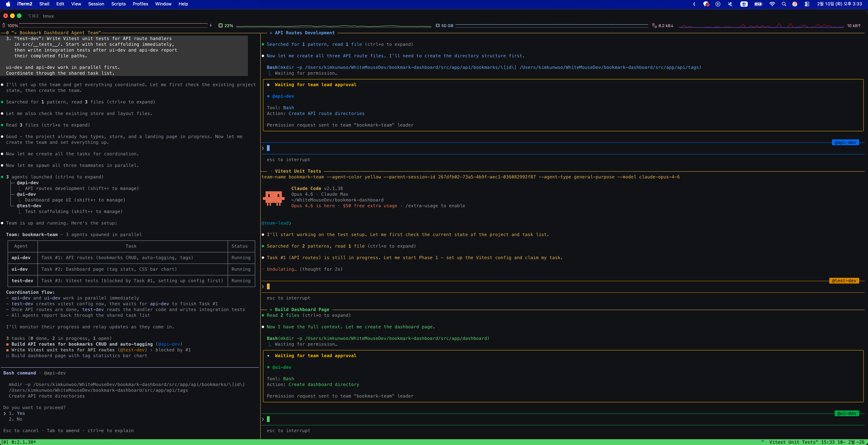Click the muted volume icon in the menu bar
Screen dimensions: 868x445
(x=730, y=4)
